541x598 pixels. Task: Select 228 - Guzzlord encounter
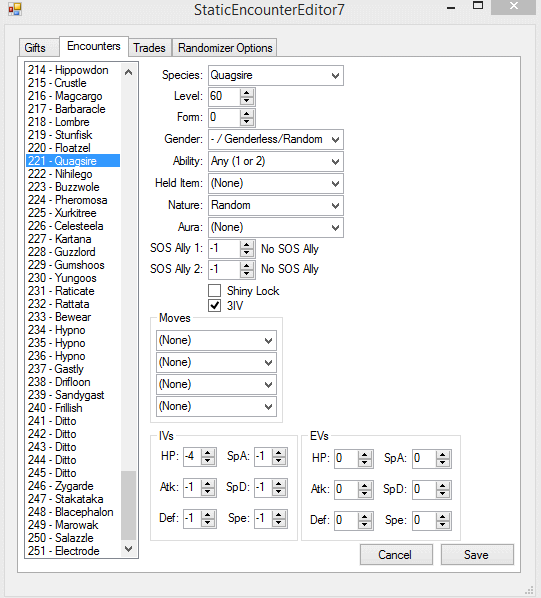pyautogui.click(x=73, y=252)
